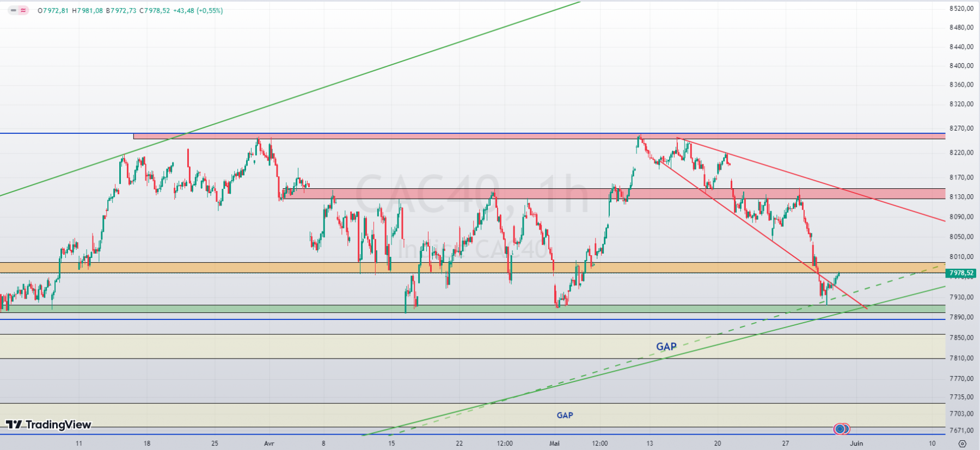Image resolution: width=980 pixels, height=450 pixels.
Task: Select the larger GAP text label
Action: pyautogui.click(x=666, y=347)
